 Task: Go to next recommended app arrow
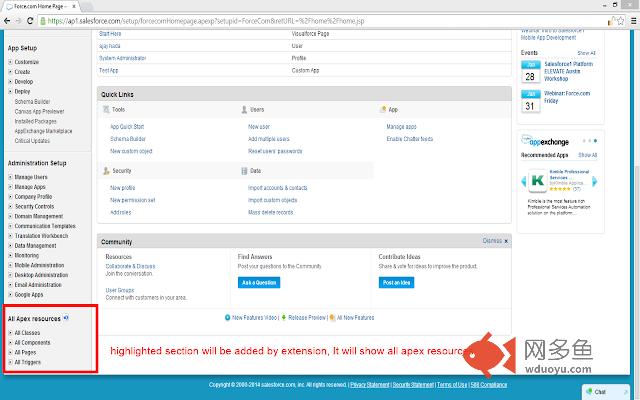594,181
